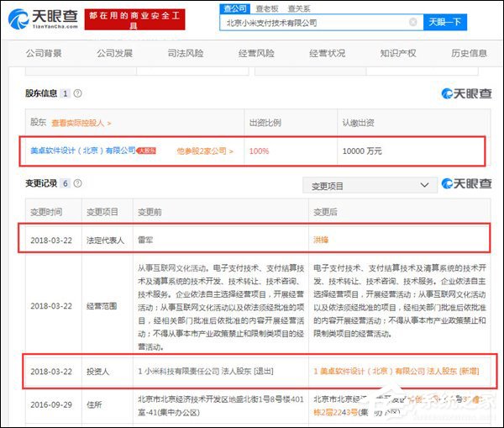The image size is (504, 428).
Task: Switch to the 查公司 search tab
Action: 235,8
